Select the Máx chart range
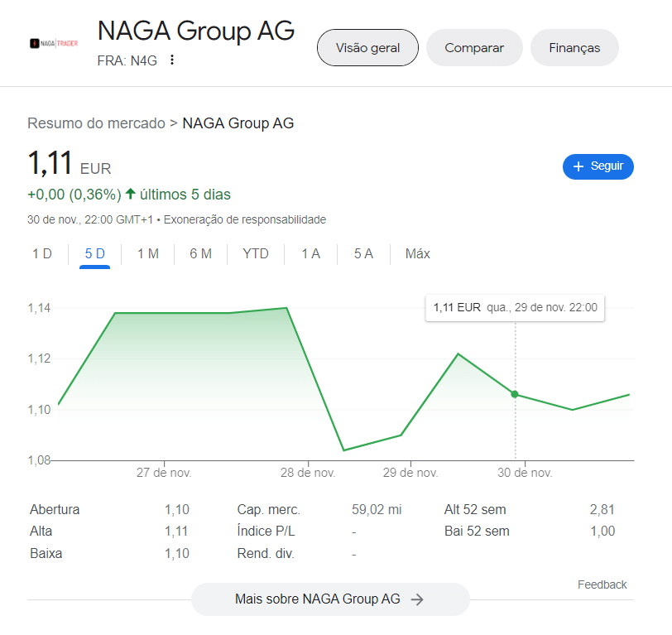 click(417, 254)
